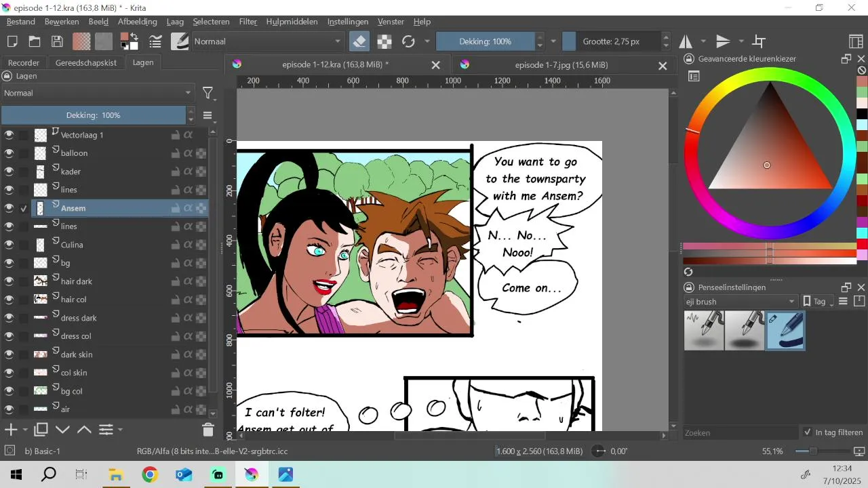Reload original brush preset icon
This screenshot has height=488, width=868.
(x=408, y=41)
